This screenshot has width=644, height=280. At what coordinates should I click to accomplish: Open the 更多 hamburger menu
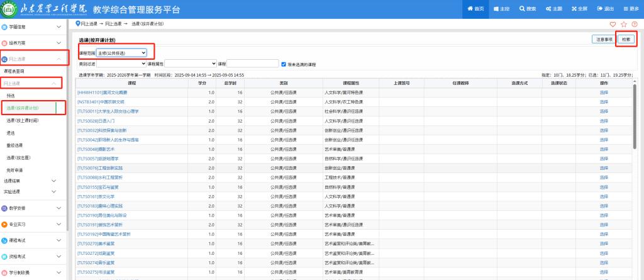tap(626, 9)
